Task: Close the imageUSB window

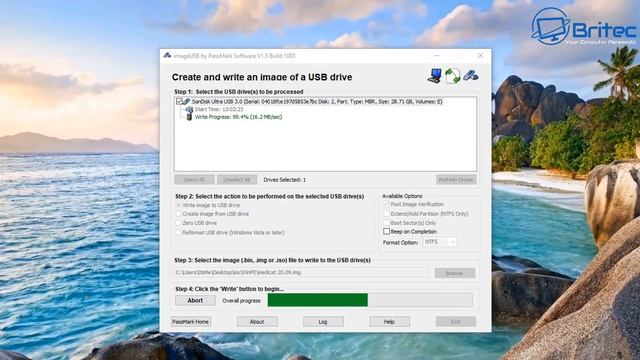Action: pos(480,56)
